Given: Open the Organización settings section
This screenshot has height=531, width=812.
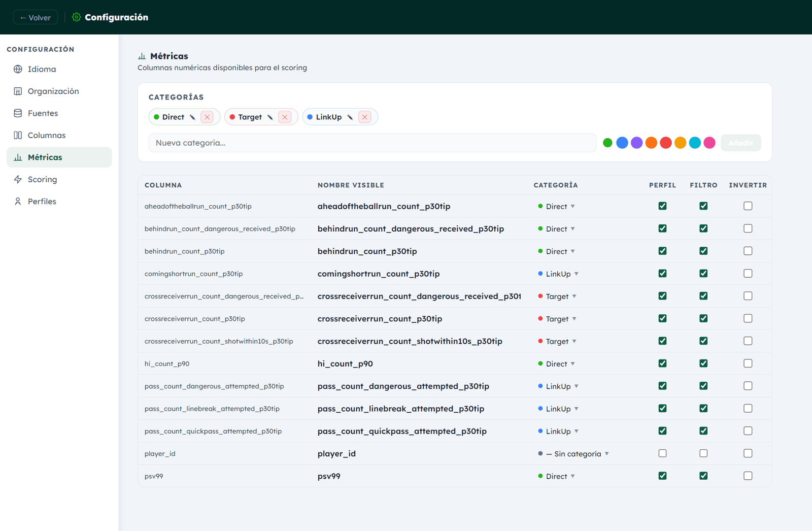Looking at the screenshot, I should click(x=59, y=91).
